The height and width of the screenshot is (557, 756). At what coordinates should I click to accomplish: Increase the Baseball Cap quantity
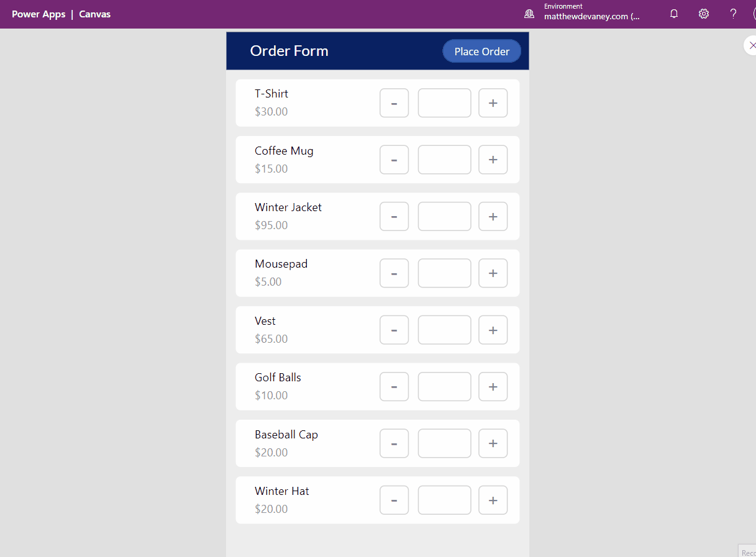tap(493, 443)
